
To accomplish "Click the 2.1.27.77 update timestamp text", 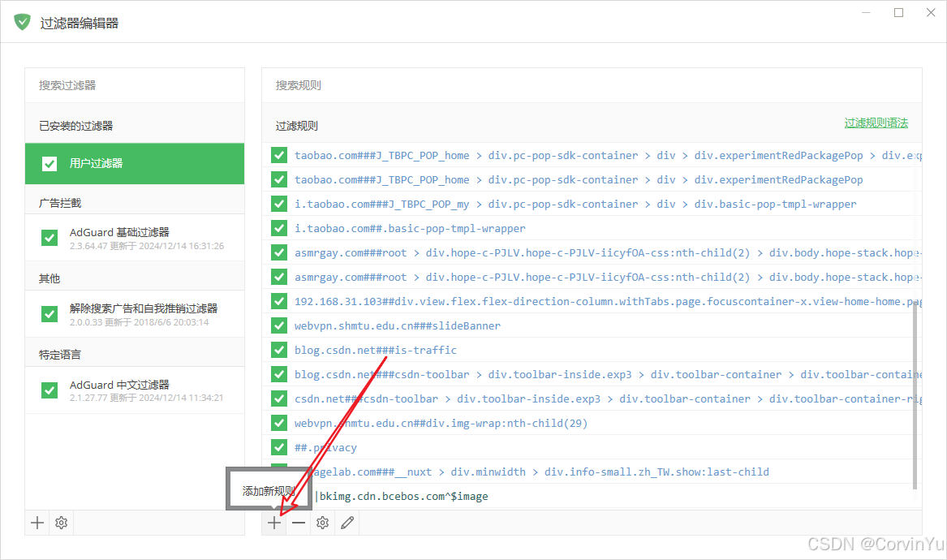I will (x=147, y=398).
